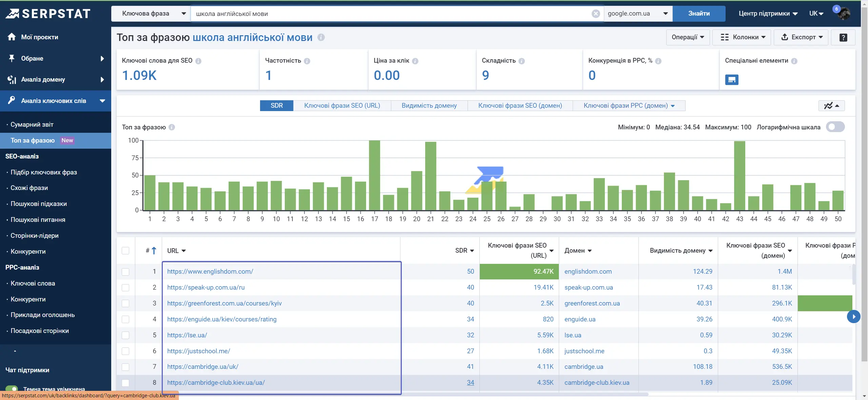Open the google.com.ua database dropdown
Screen dimensions: 868x400
pyautogui.click(x=638, y=14)
